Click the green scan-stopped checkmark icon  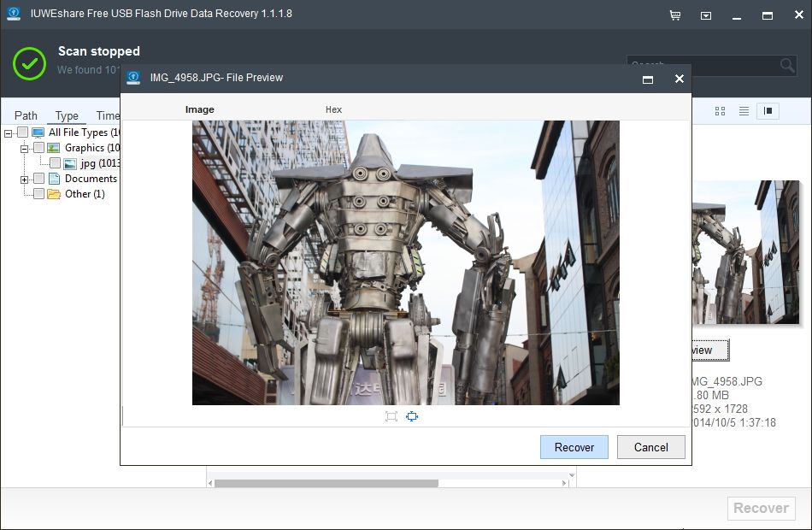tap(29, 63)
